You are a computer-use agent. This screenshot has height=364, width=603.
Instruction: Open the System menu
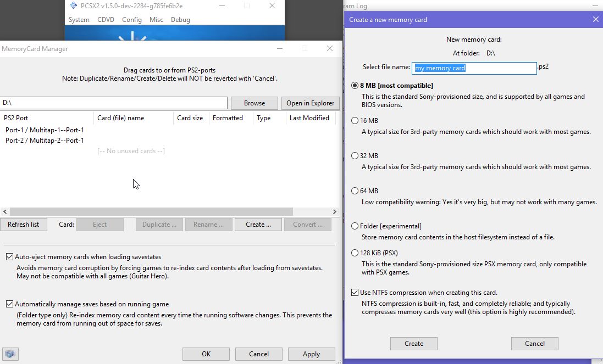(79, 20)
